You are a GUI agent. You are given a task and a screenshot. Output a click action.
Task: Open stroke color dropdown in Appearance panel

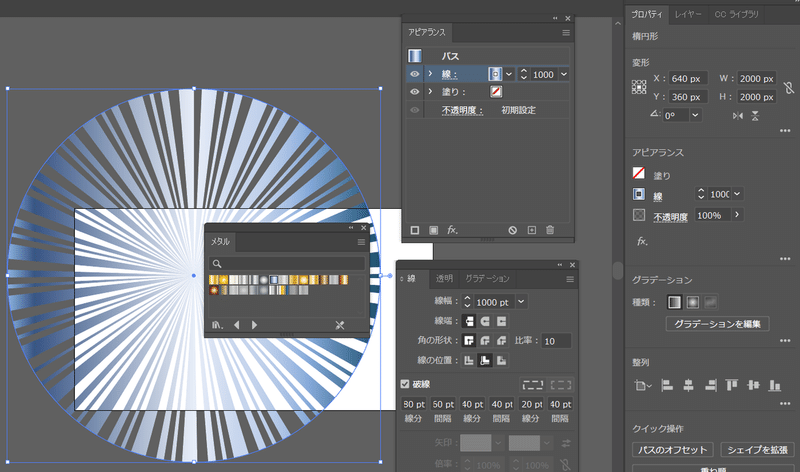pyautogui.click(x=509, y=74)
